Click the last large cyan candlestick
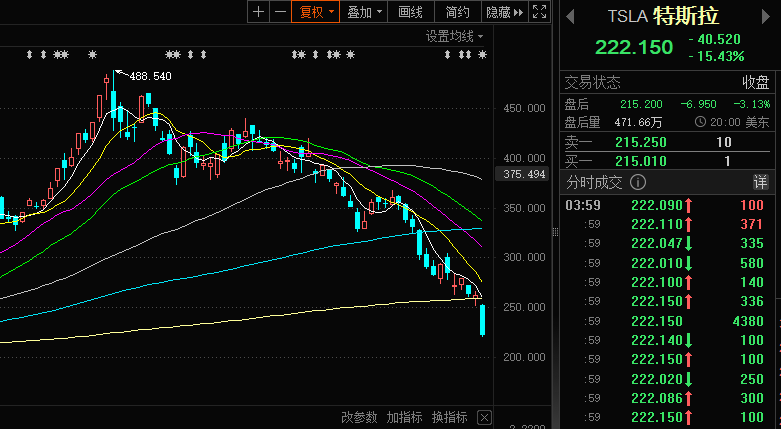The height and width of the screenshot is (429, 781). click(482, 320)
